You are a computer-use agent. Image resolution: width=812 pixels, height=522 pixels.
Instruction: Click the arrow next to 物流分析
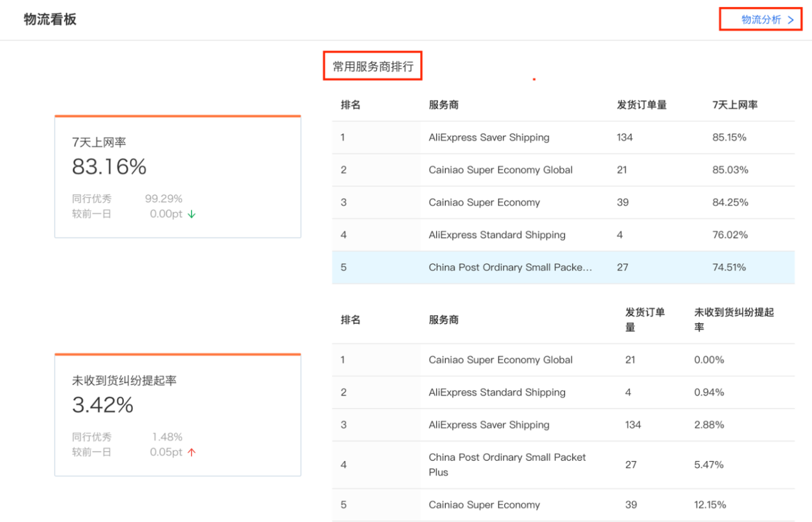(791, 20)
